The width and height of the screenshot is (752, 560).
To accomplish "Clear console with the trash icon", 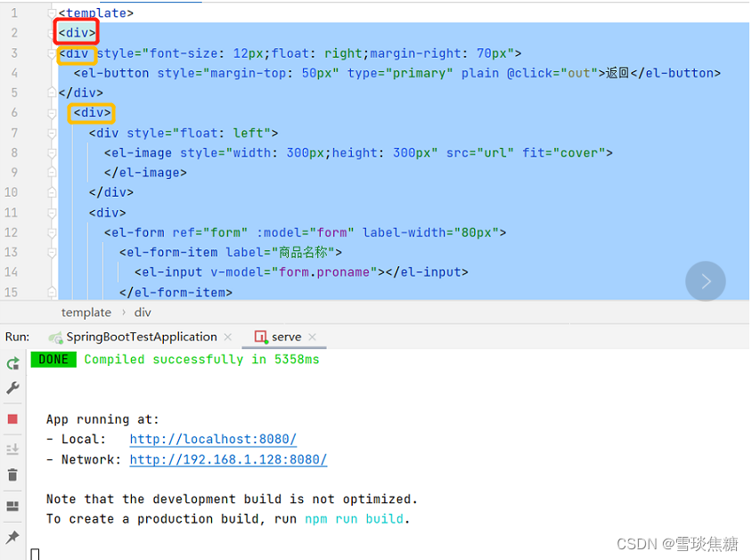I will (x=13, y=475).
